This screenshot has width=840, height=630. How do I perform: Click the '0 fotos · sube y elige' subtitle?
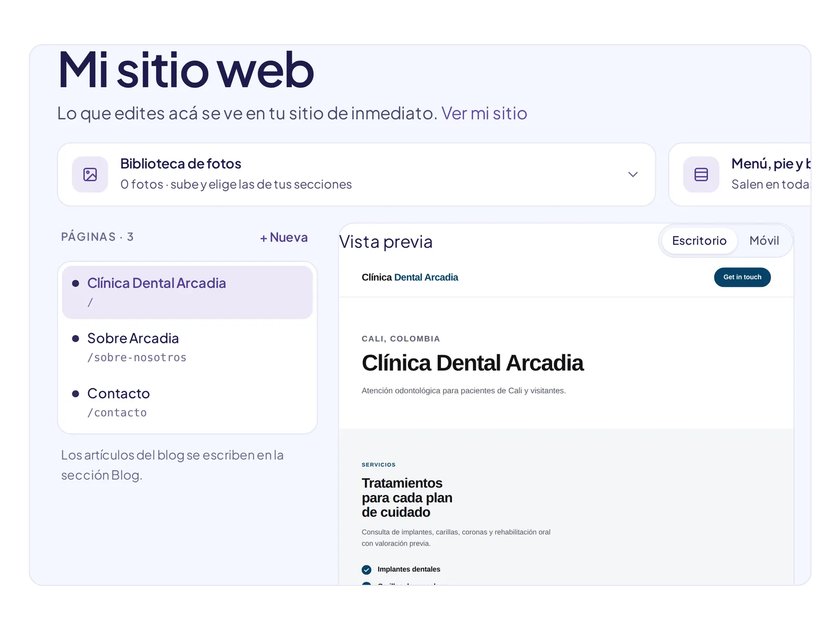click(236, 184)
